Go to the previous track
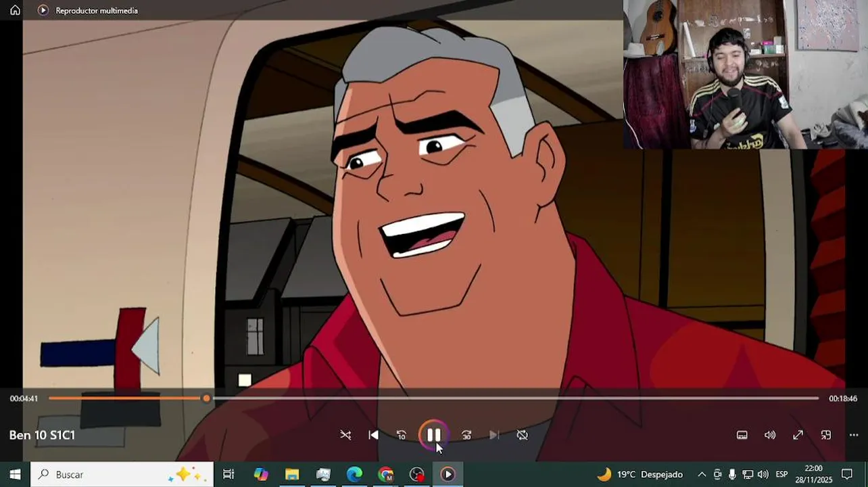Viewport: 868px width, 487px height. (x=373, y=435)
